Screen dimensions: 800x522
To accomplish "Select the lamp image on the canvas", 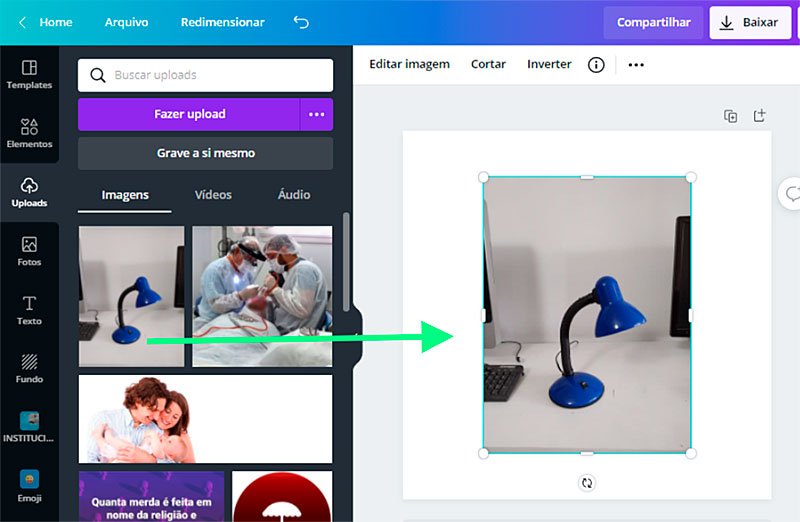I will coord(587,315).
